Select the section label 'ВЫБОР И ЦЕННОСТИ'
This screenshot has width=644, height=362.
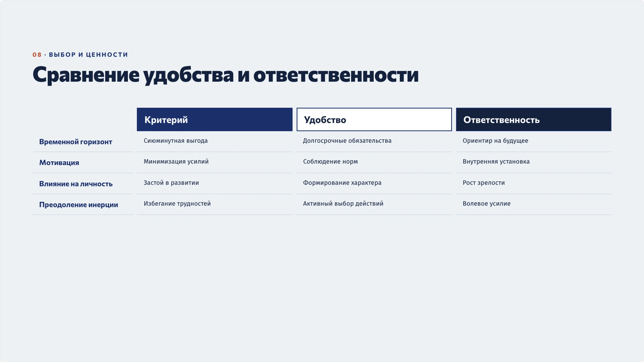tap(89, 55)
